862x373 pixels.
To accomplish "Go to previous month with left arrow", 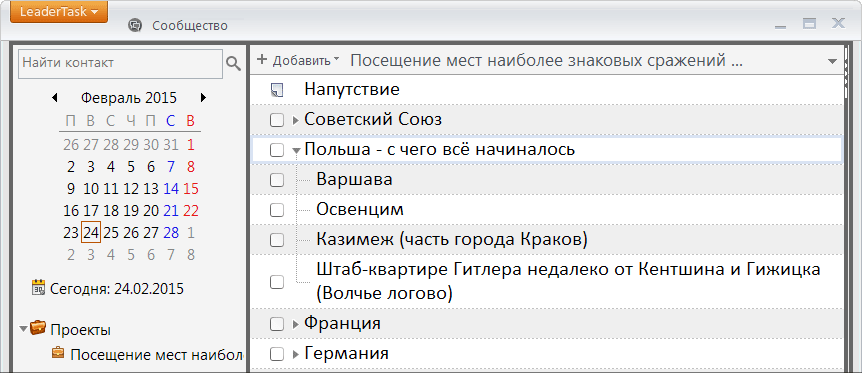I will (54, 98).
